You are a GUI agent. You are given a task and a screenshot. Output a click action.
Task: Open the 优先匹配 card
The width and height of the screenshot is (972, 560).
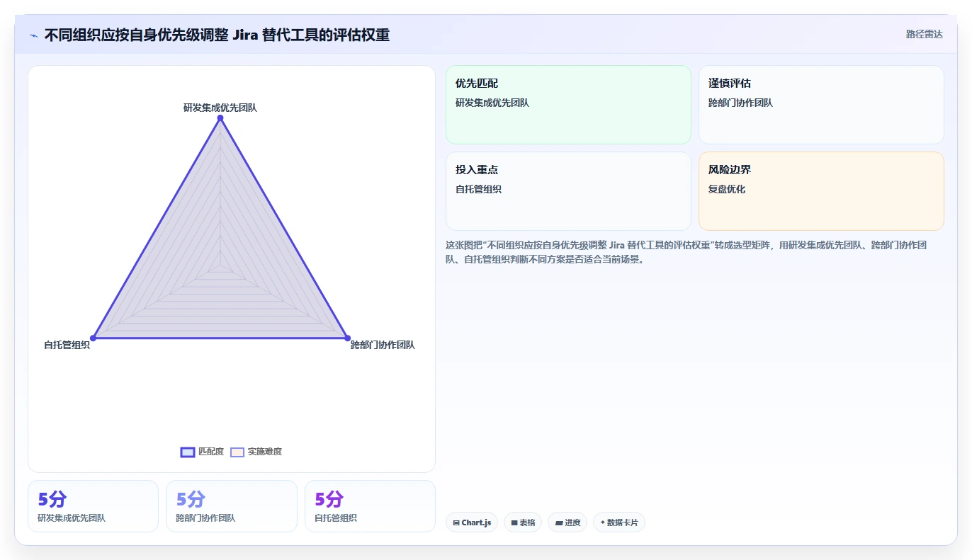pyautogui.click(x=568, y=105)
